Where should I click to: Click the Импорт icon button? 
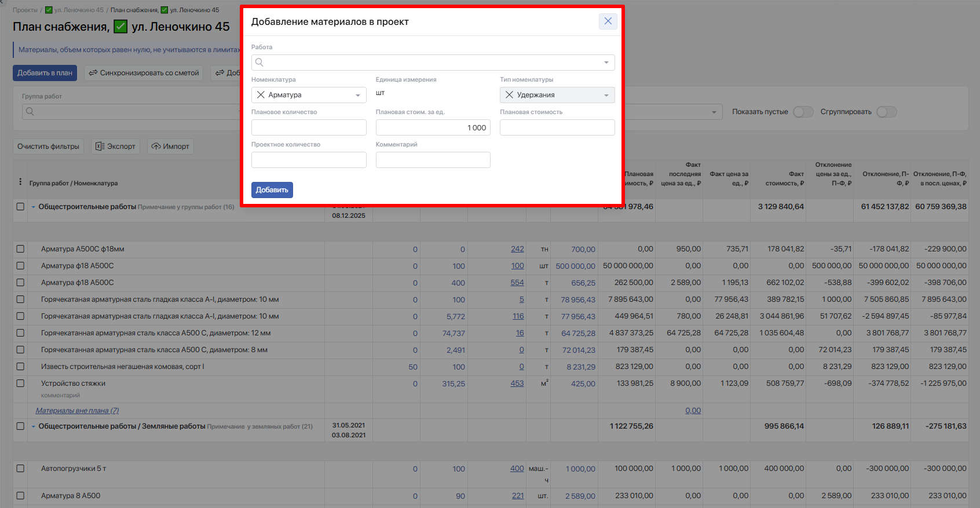(x=156, y=147)
